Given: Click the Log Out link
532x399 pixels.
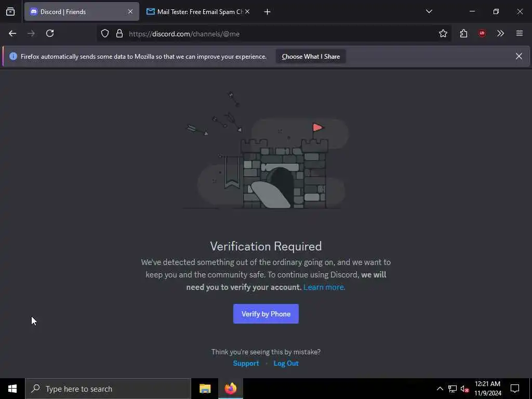Looking at the screenshot, I should 286,363.
